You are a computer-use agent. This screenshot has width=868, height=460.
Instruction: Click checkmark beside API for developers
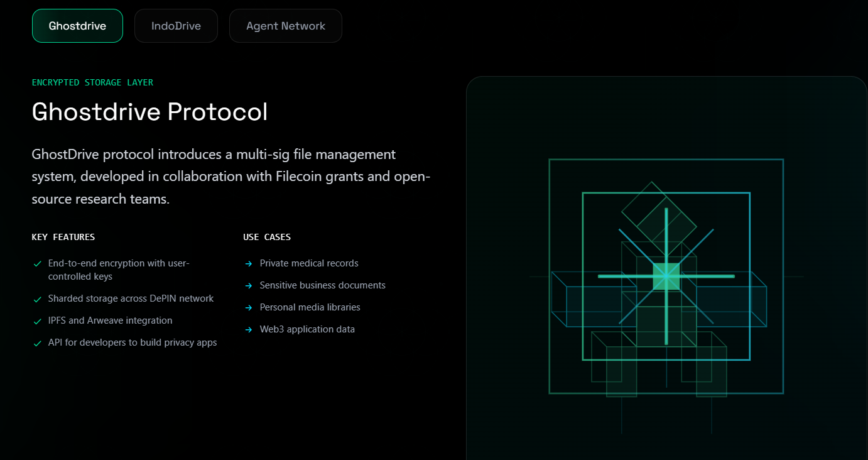(38, 343)
